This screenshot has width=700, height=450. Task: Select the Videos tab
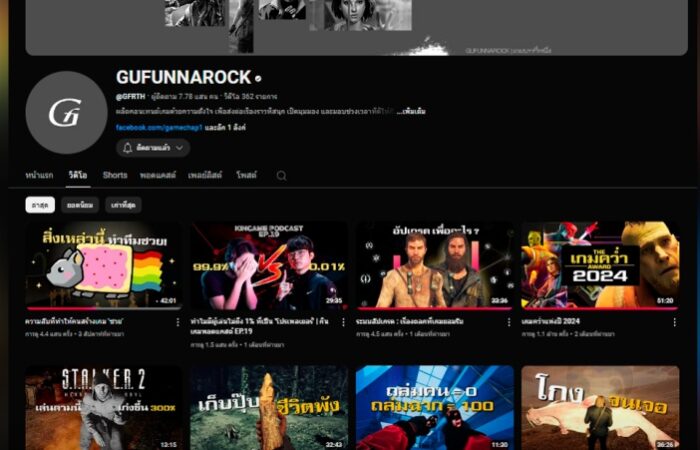pyautogui.click(x=78, y=175)
